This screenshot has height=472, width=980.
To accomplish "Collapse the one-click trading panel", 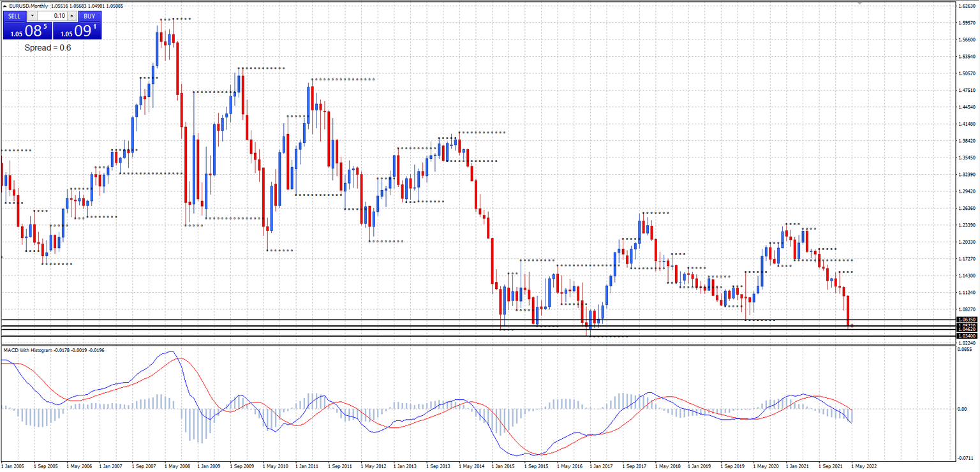I will (5, 6).
